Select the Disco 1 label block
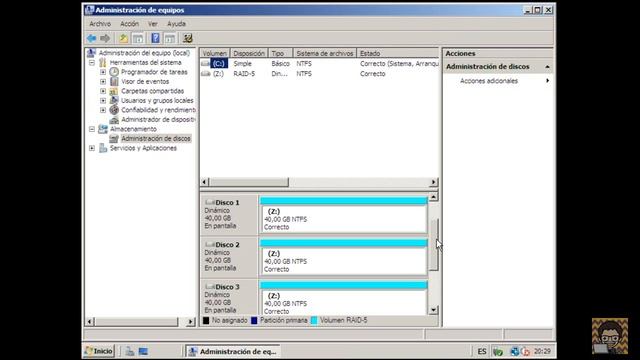Viewport: 640px width, 360px height. [x=229, y=214]
